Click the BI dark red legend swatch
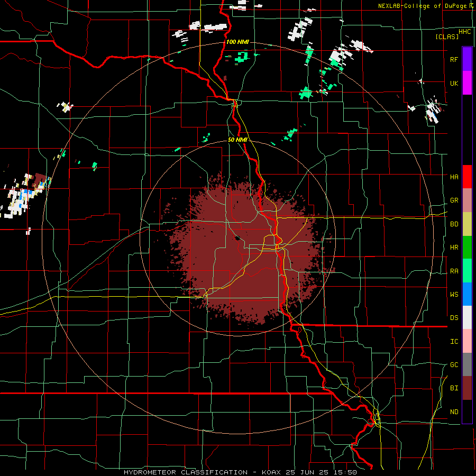This screenshot has width=476, height=476. [467, 388]
